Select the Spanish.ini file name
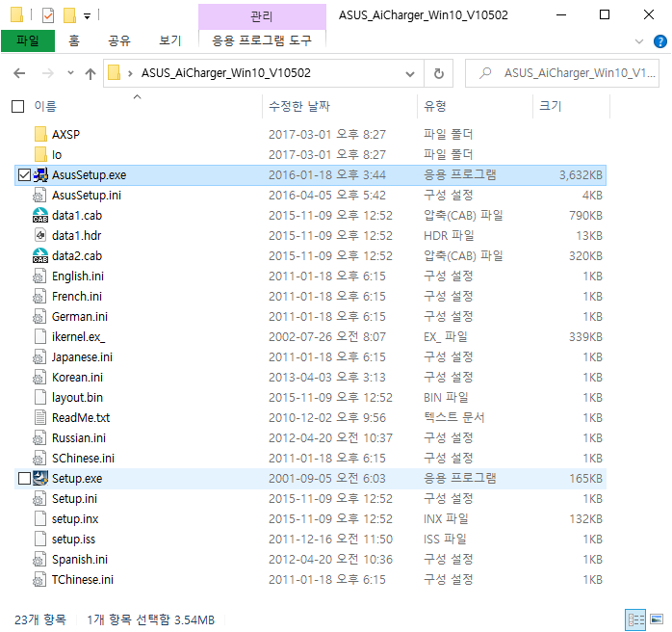The image size is (672, 632). pos(80,560)
